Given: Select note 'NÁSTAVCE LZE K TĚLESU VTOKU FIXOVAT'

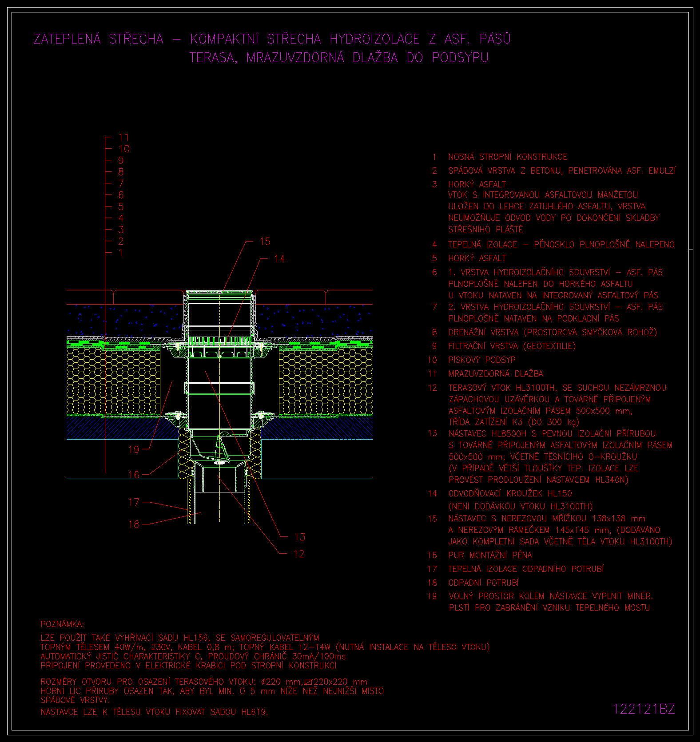Looking at the screenshot, I should click(x=155, y=712).
